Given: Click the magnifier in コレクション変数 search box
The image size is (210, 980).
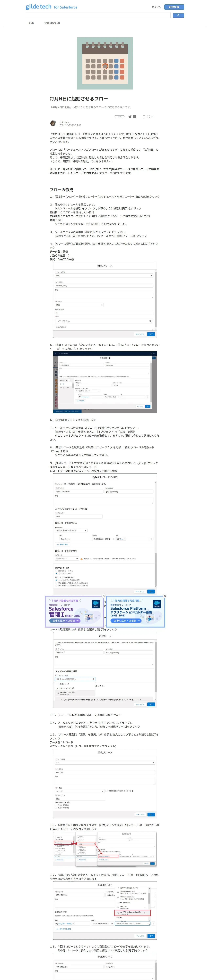Looking at the screenshot, I should [93, 679].
